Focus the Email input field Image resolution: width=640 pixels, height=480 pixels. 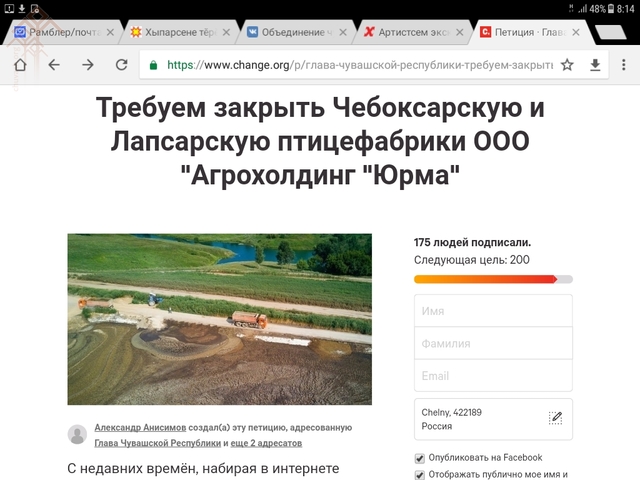(493, 376)
